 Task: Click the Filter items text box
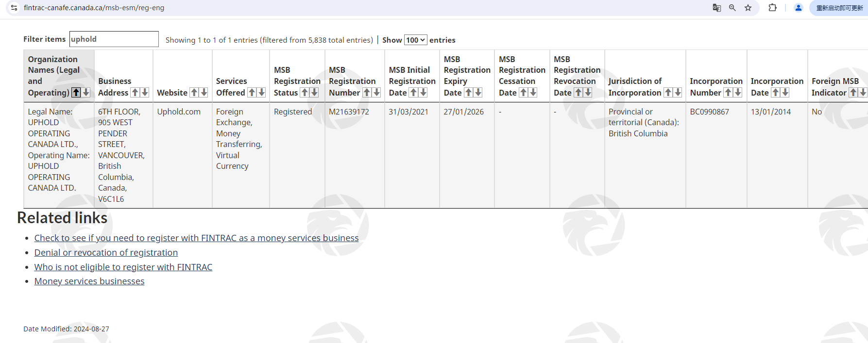(x=114, y=39)
